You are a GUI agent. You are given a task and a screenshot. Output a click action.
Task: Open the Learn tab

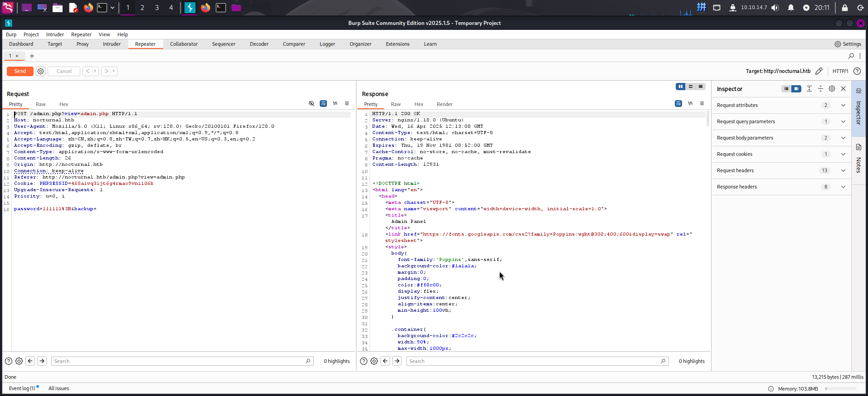[x=430, y=44]
